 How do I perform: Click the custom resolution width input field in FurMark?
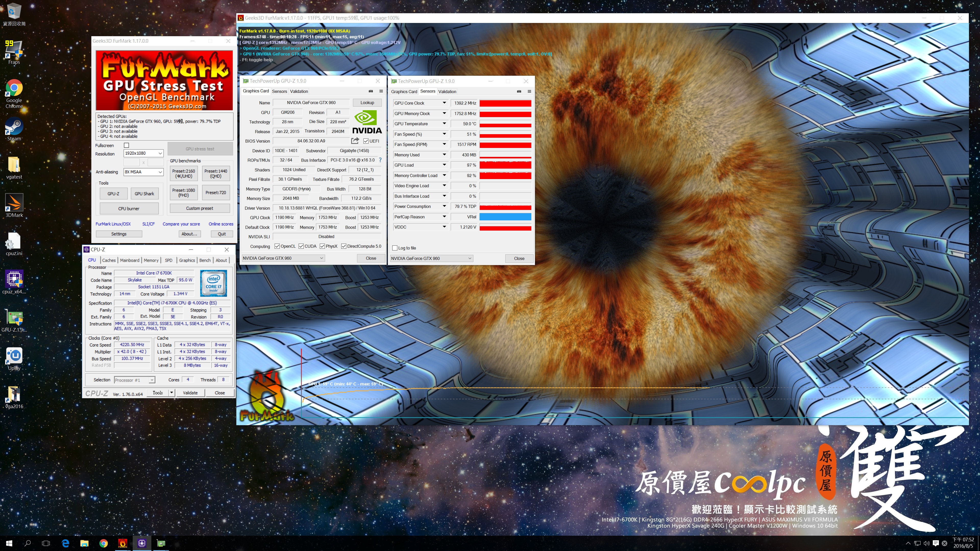(132, 162)
